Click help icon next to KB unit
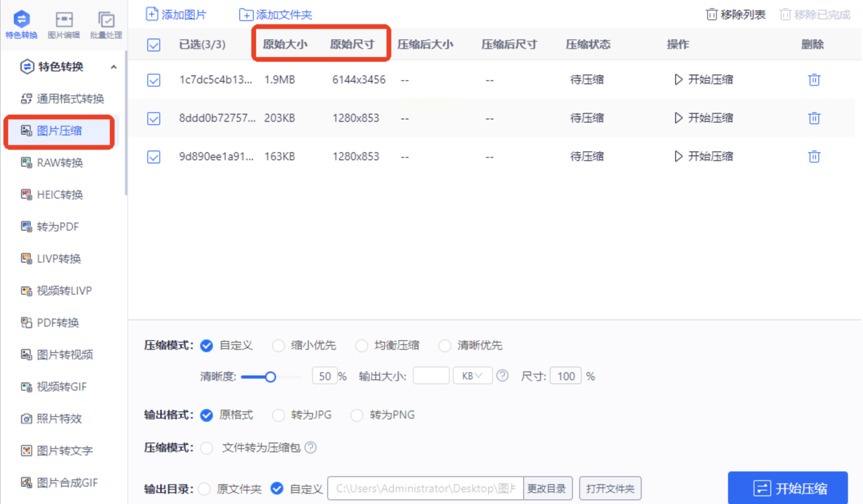Image resolution: width=863 pixels, height=504 pixels. point(503,376)
